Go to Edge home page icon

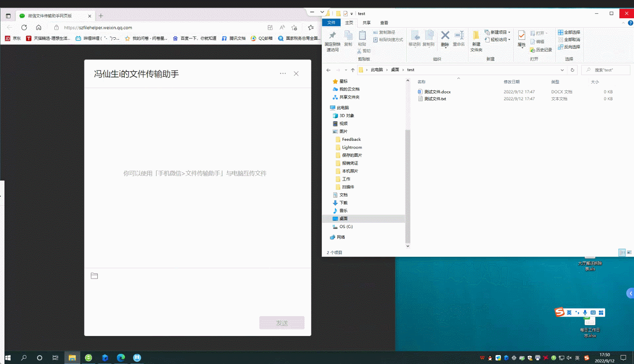39,28
